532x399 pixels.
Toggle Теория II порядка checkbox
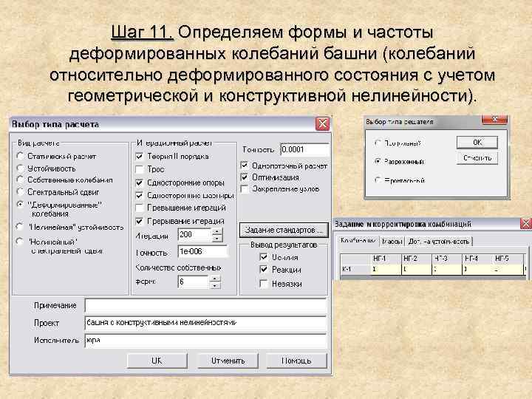[x=139, y=157]
